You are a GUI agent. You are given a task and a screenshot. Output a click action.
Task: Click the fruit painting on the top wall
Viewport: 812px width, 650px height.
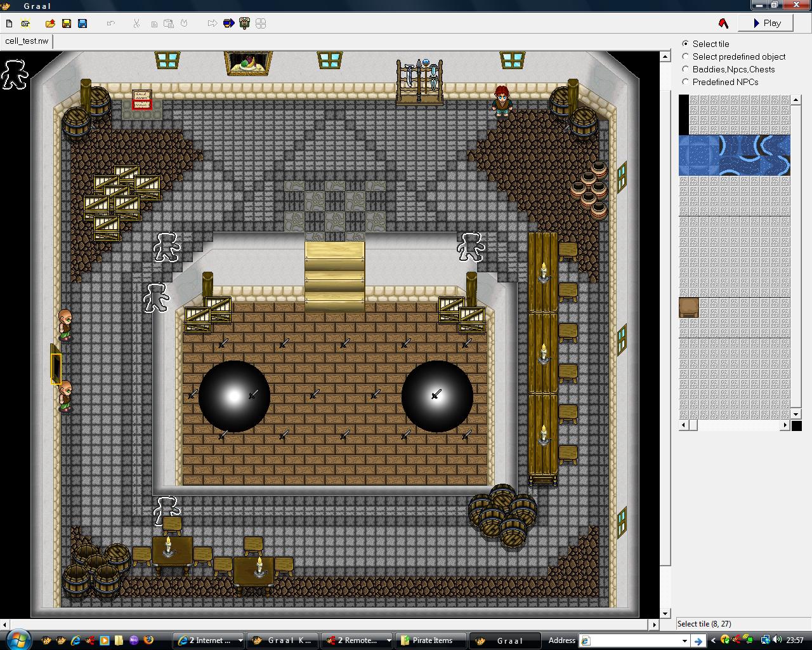point(248,63)
